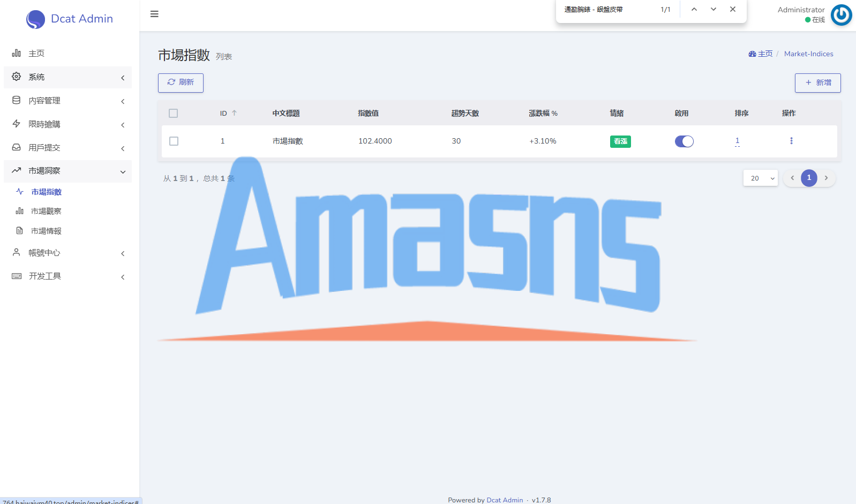
Task: Click the Dcat Admin logo icon
Action: (x=35, y=19)
